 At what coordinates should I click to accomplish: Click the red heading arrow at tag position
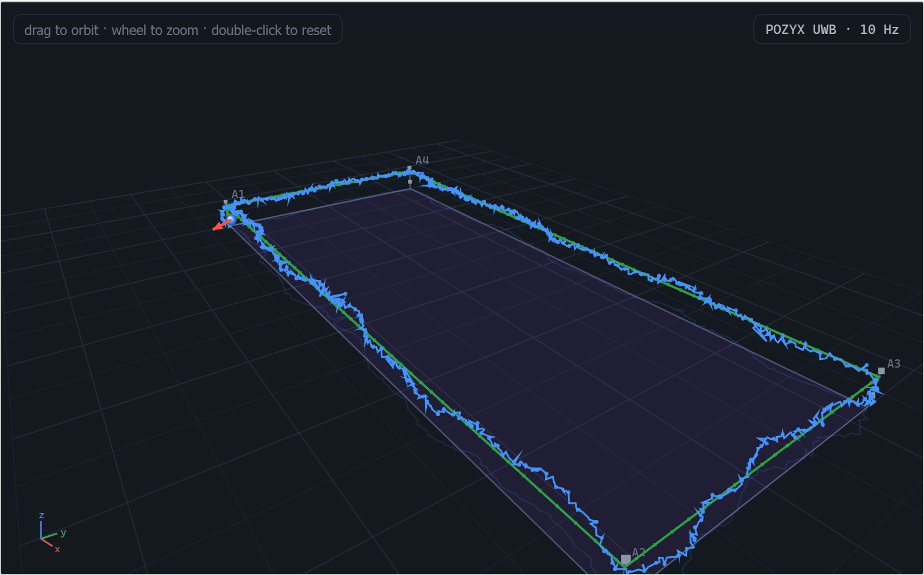(220, 226)
